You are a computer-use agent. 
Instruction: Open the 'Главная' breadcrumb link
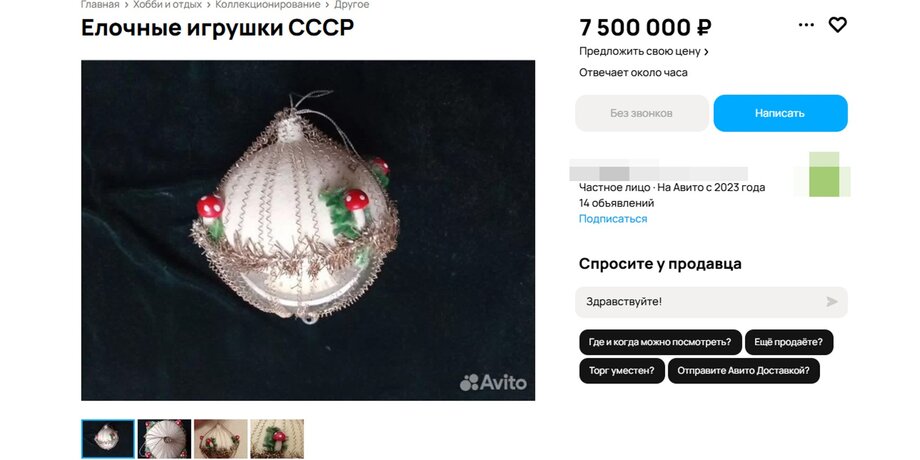pos(100,5)
